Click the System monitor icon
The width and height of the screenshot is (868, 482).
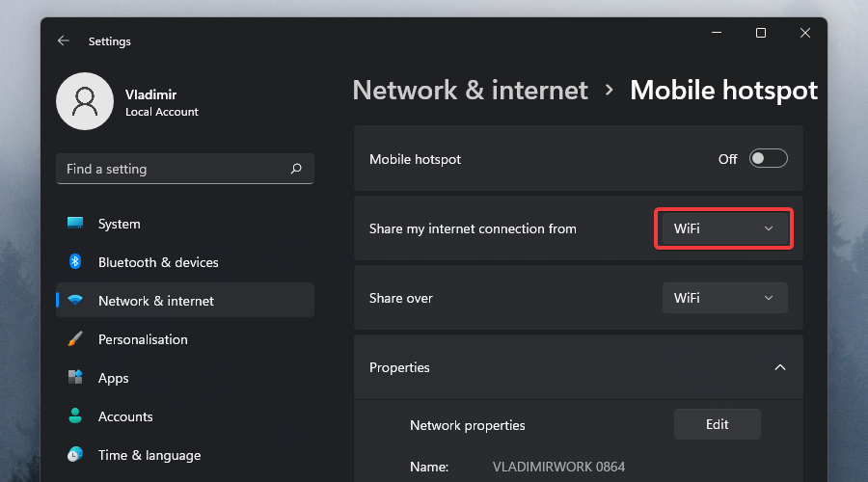(75, 224)
